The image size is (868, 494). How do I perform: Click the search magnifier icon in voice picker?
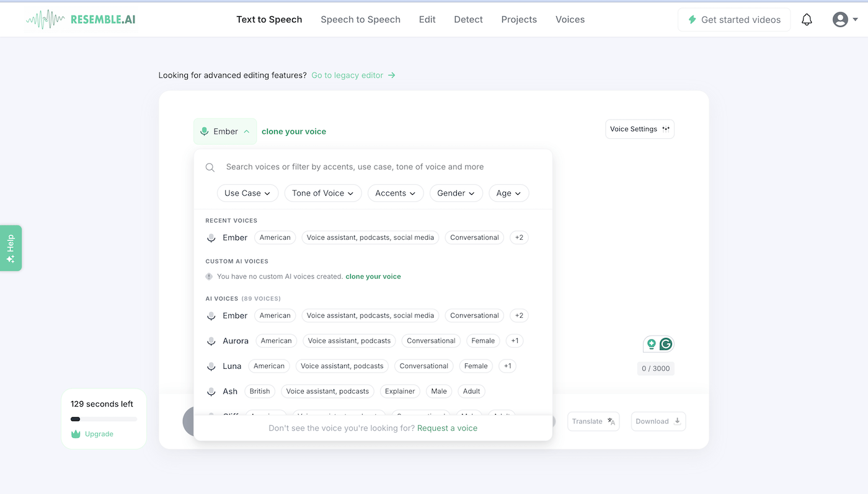(x=210, y=167)
